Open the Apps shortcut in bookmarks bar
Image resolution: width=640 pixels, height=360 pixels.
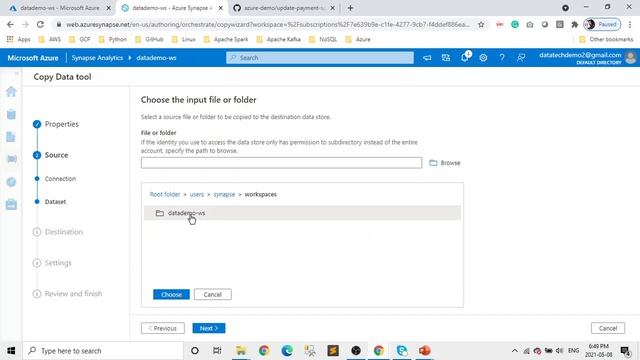18,40
